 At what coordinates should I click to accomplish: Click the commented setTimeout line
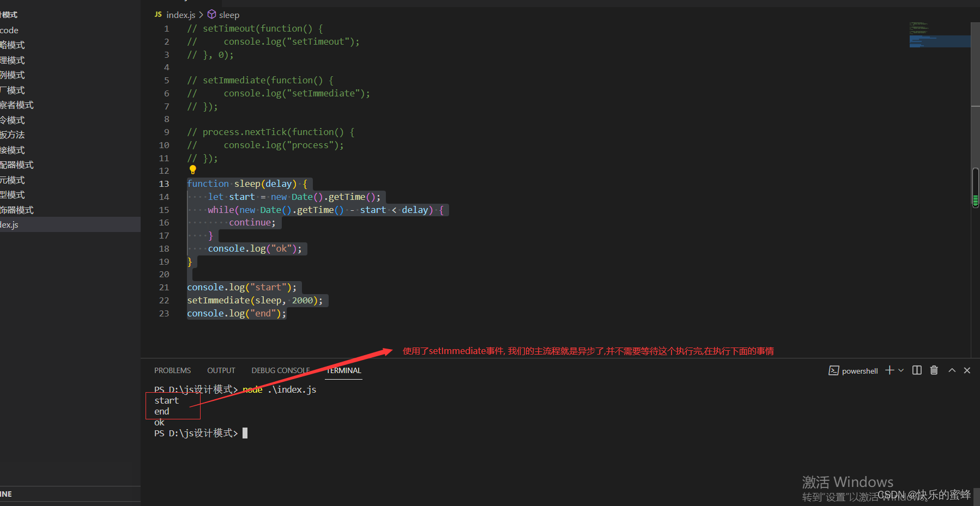coord(255,28)
